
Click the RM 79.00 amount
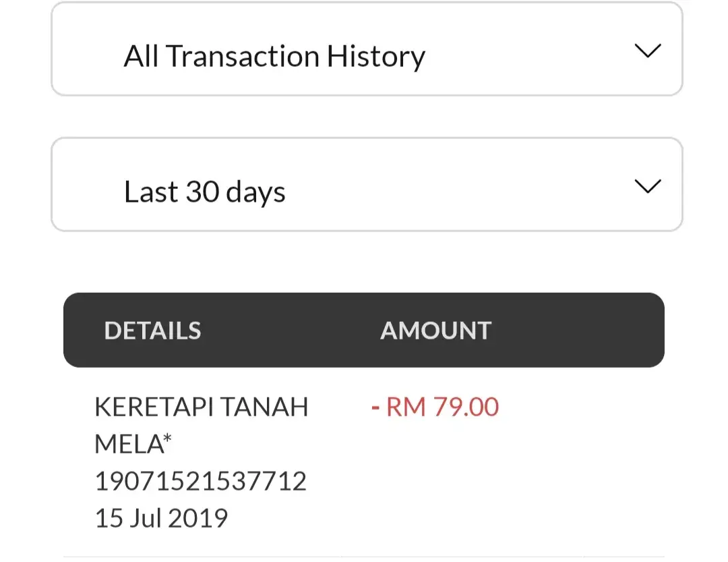[442, 408]
